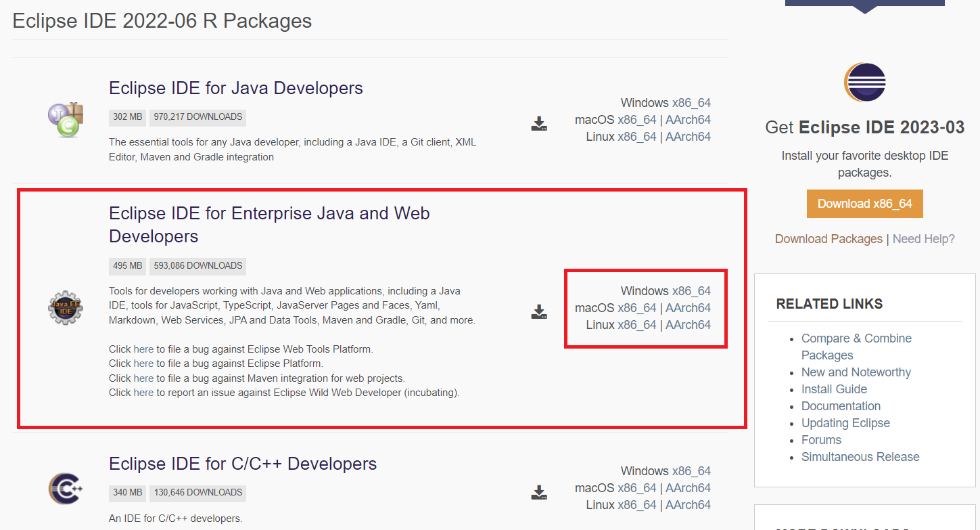The image size is (980, 530).
Task: Click the Eclipse IDE 2022-06 R Packages heading
Action: [x=162, y=21]
